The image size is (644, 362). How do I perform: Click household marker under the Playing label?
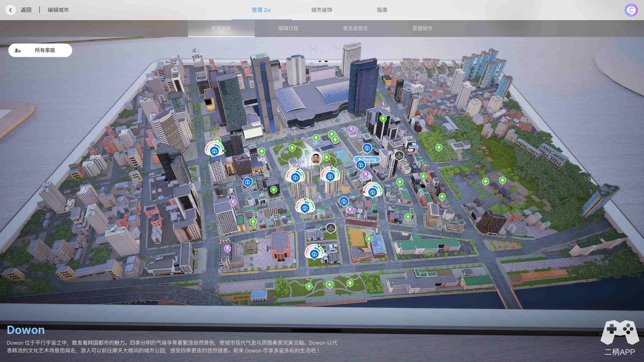[x=361, y=165]
